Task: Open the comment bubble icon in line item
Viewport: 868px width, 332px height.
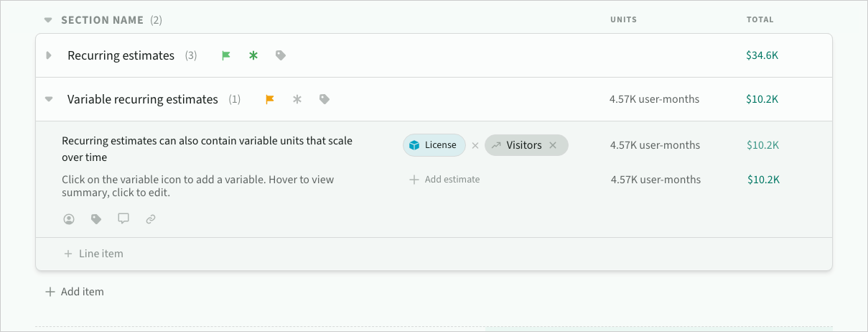Action: tap(123, 218)
